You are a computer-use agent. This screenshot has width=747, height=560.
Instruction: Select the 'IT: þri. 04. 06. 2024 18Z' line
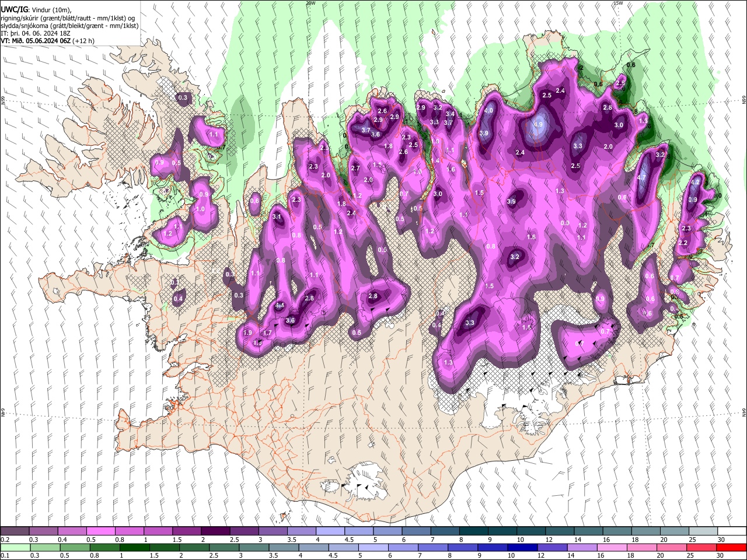pos(36,33)
